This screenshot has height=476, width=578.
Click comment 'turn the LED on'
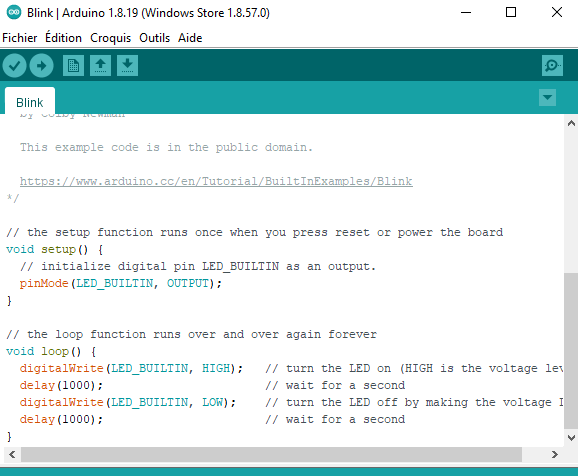point(338,368)
